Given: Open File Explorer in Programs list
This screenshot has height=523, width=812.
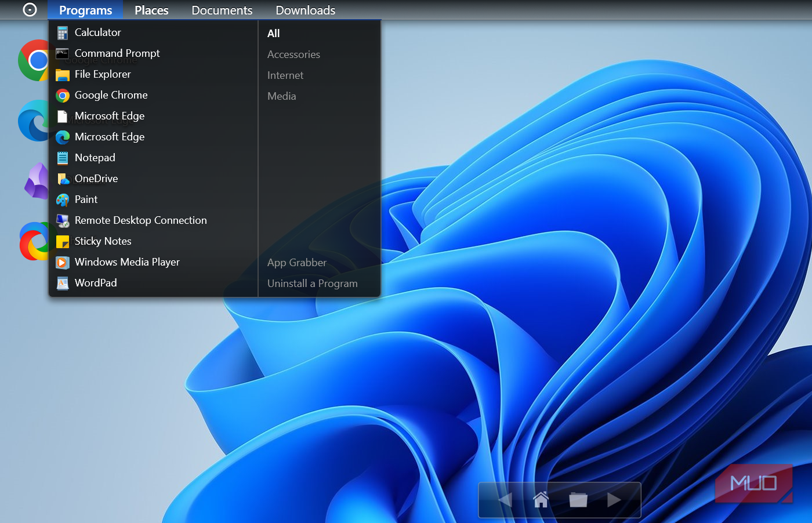Looking at the screenshot, I should [103, 74].
